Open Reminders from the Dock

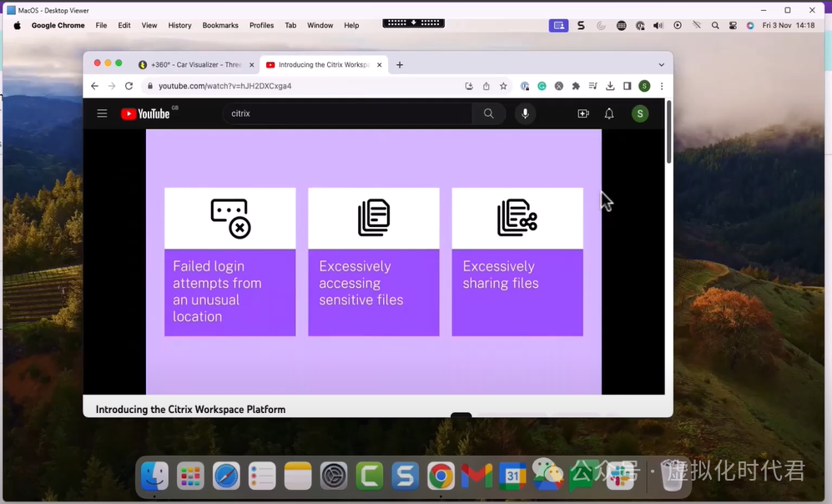262,476
